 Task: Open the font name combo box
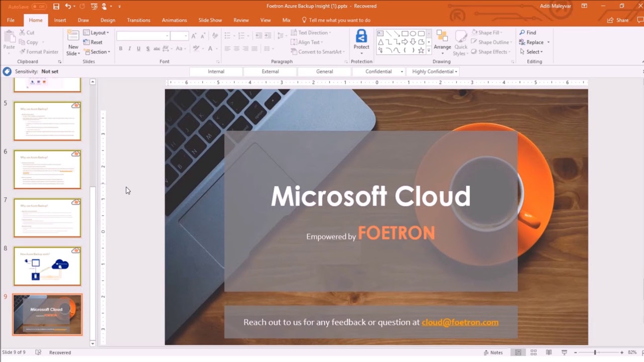click(x=143, y=36)
